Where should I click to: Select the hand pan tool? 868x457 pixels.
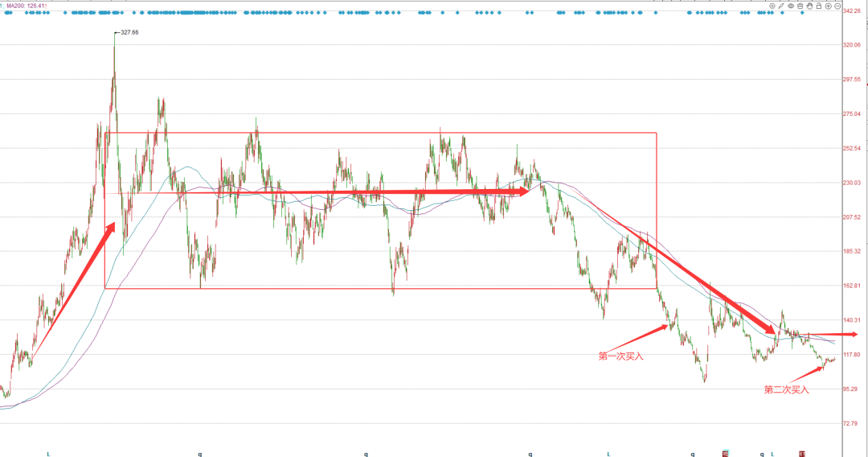point(809,6)
